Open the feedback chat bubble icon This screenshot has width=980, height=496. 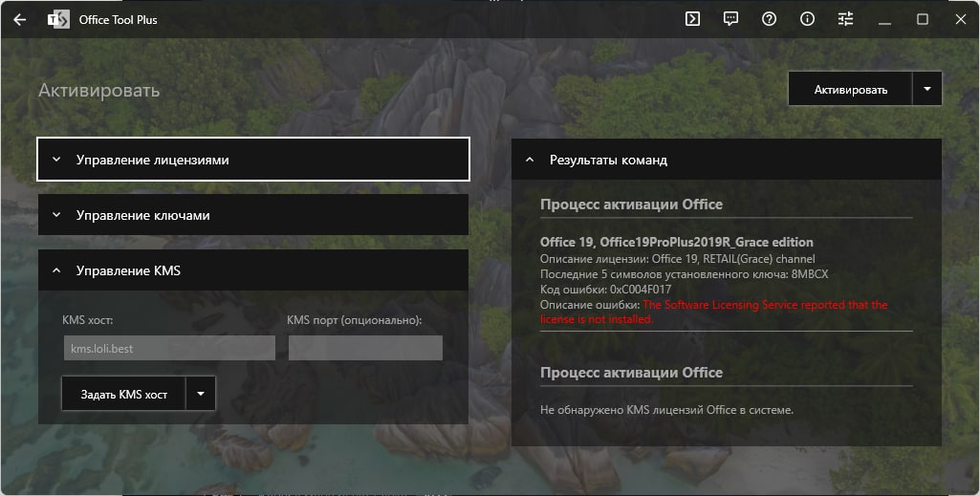(730, 19)
